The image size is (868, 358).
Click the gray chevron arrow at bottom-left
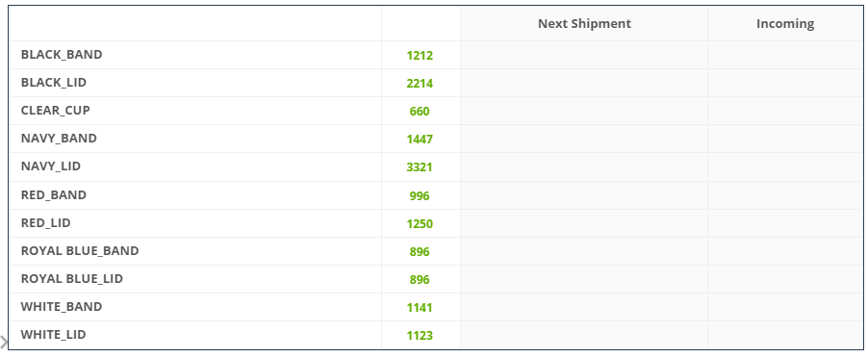(x=4, y=342)
